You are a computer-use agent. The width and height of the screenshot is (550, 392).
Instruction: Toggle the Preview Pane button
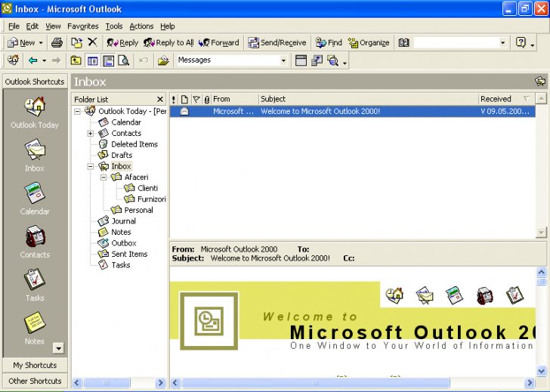[108, 60]
